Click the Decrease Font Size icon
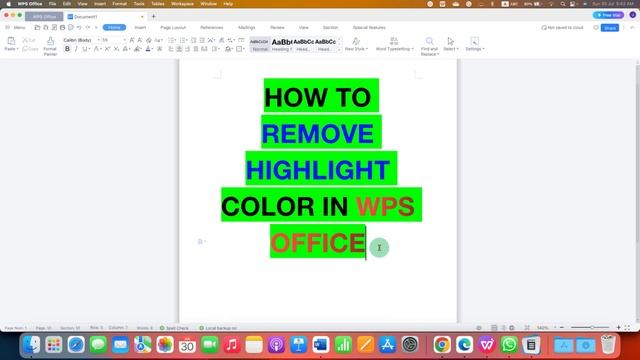 (x=140, y=40)
